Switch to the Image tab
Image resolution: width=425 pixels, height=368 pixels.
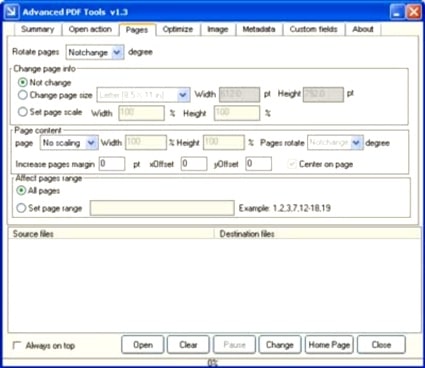(218, 29)
